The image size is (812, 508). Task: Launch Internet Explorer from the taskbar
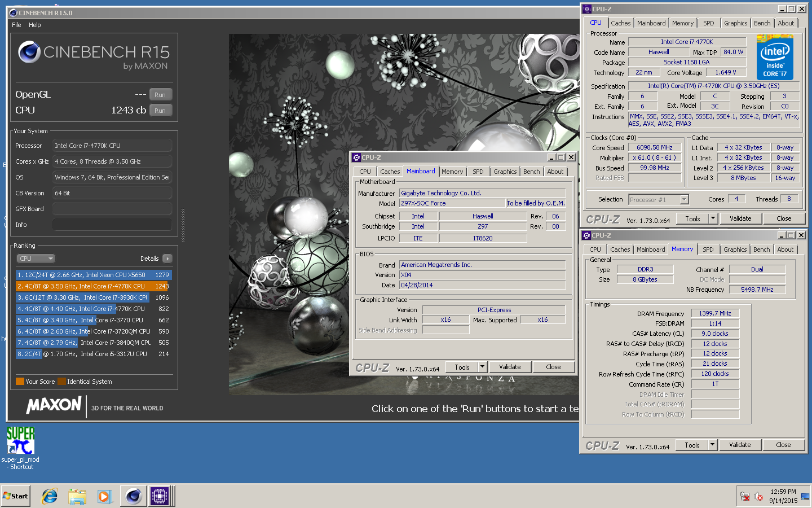pos(50,496)
